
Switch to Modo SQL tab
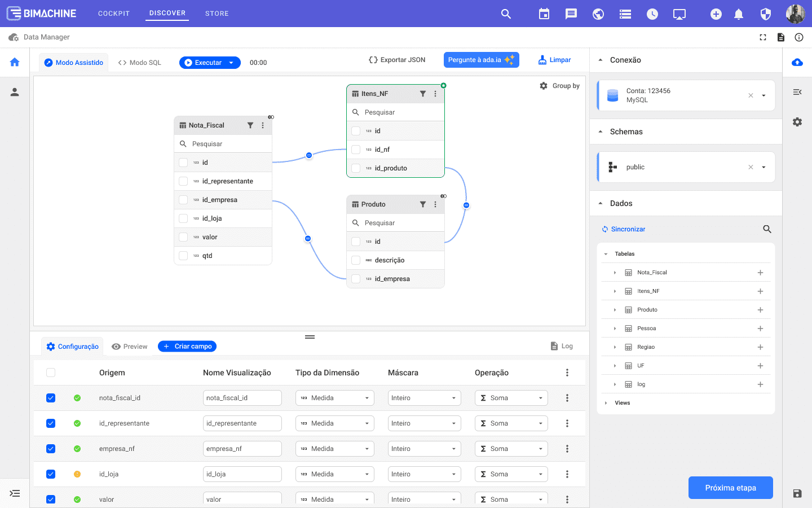(x=140, y=63)
